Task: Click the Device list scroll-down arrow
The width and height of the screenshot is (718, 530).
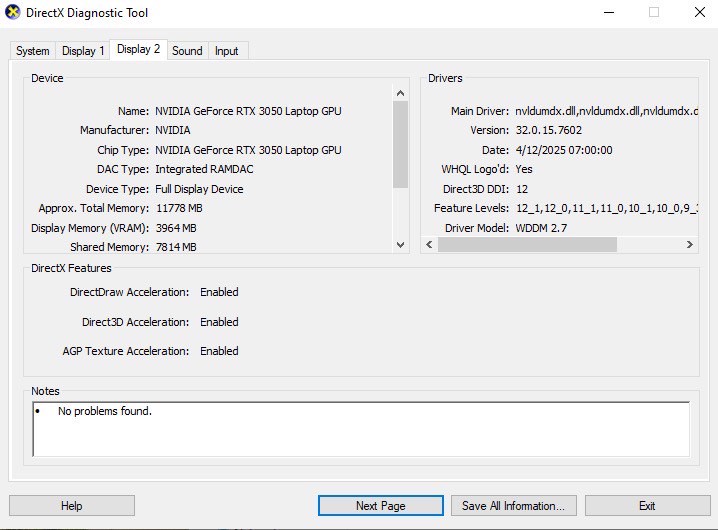Action: click(400, 245)
